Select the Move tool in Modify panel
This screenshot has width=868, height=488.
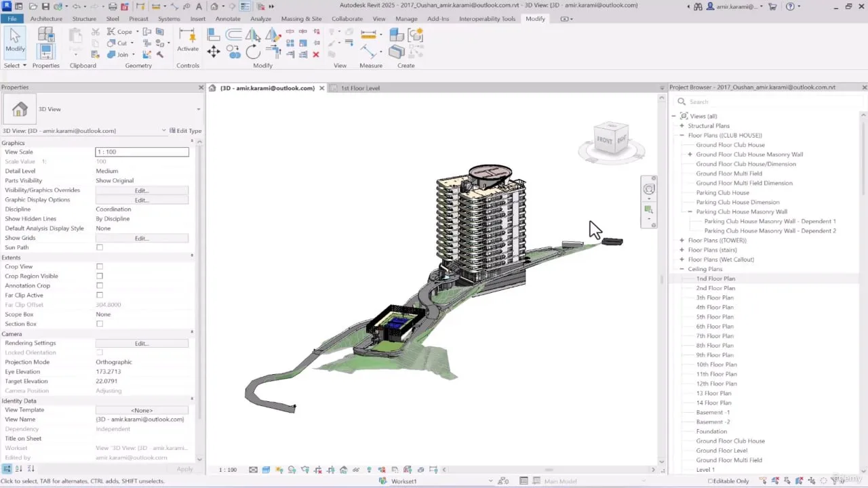click(214, 52)
